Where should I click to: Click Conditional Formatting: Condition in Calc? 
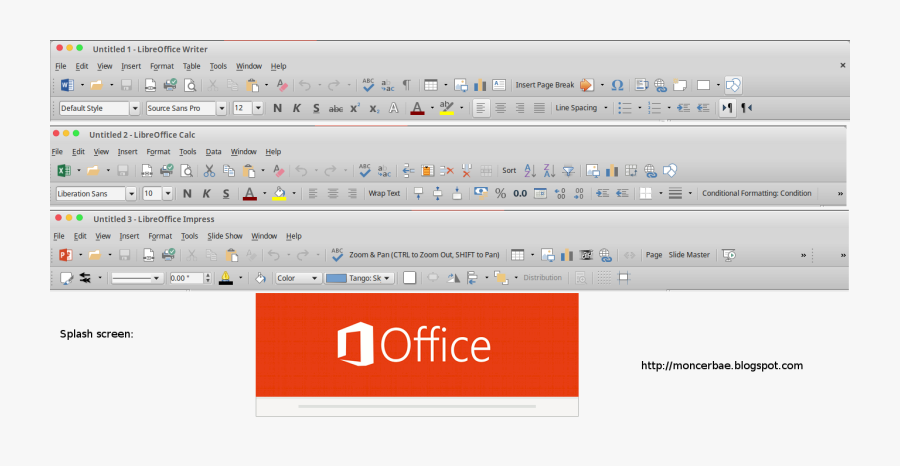757,193
